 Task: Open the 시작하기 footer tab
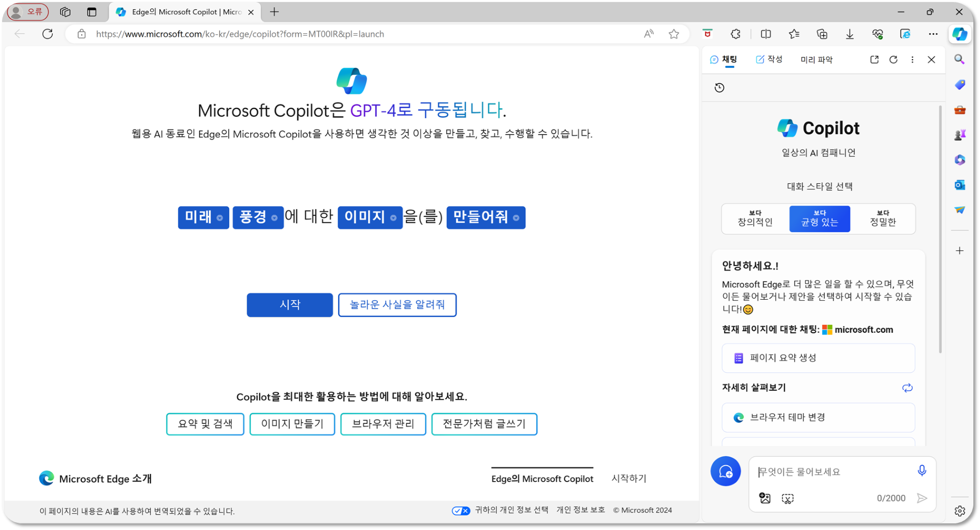pyautogui.click(x=629, y=478)
